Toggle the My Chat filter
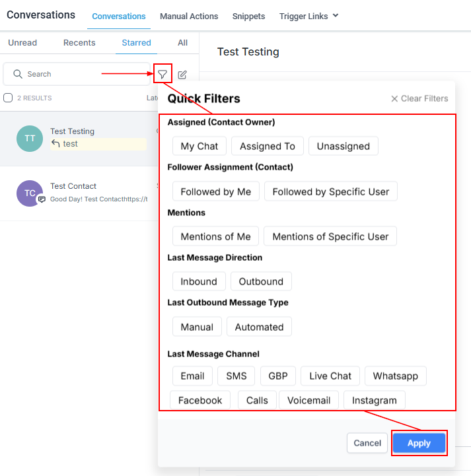Image resolution: width=471 pixels, height=476 pixels. coord(199,146)
